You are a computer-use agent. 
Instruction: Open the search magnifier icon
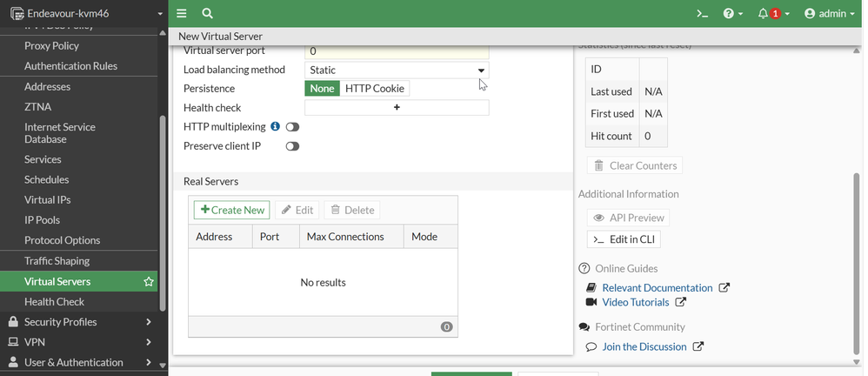tap(207, 14)
